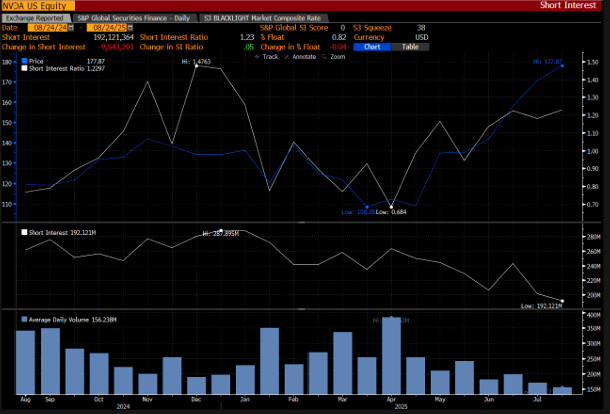Screen dimensions: 610x414
Task: Click the Chart view button
Action: tap(372, 46)
